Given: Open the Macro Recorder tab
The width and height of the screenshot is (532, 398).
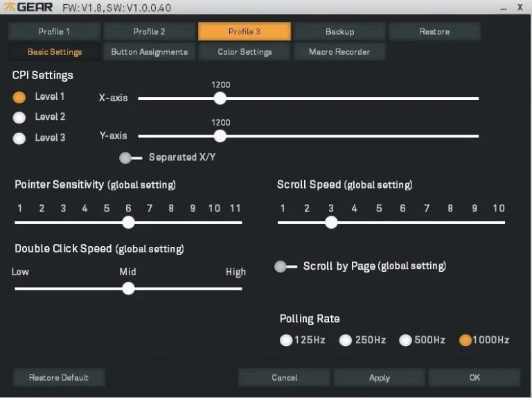Looking at the screenshot, I should click(x=339, y=52).
